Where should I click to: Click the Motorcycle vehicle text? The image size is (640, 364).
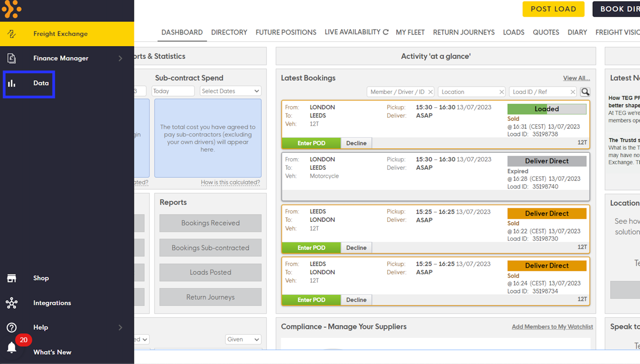pos(324,176)
